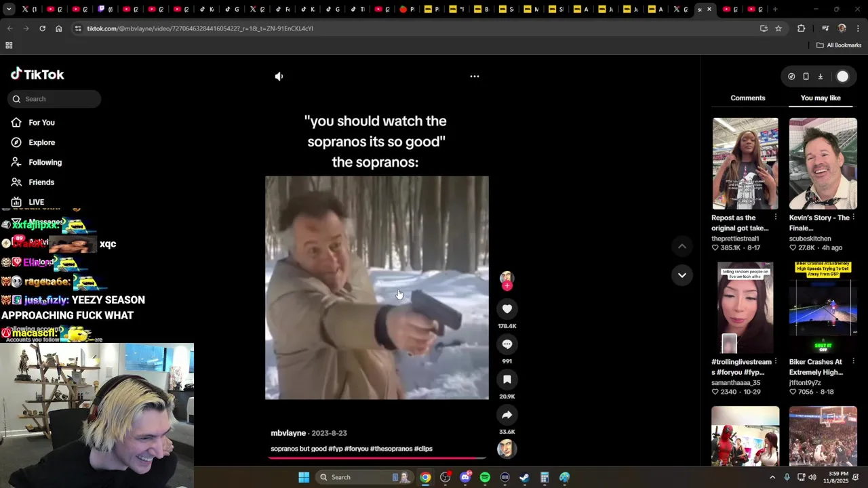Open options for 'Kevin's Story' video
This screenshot has width=868, height=488.
click(x=853, y=218)
